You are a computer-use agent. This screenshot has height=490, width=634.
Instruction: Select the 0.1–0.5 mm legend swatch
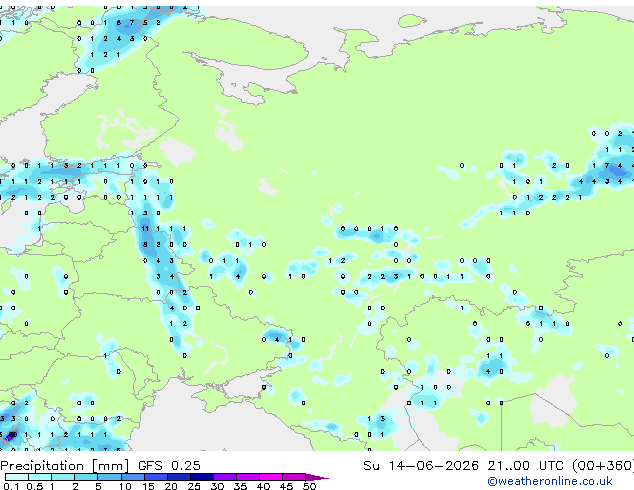[x=17, y=477]
